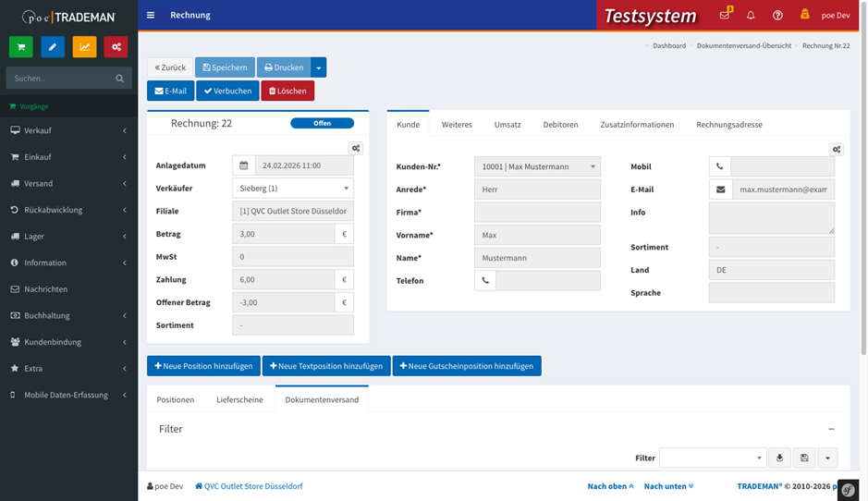
Task: Switch to the Positionen tab
Action: (176, 399)
